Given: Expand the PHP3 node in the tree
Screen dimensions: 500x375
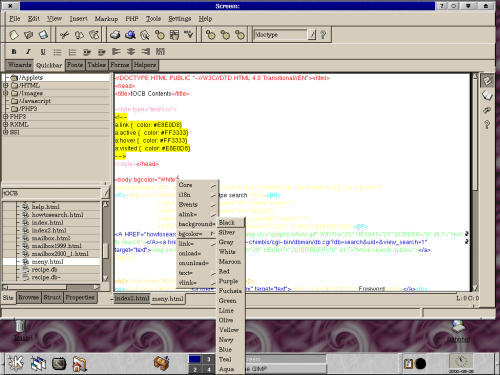Looking at the screenshot, I should tap(6, 117).
